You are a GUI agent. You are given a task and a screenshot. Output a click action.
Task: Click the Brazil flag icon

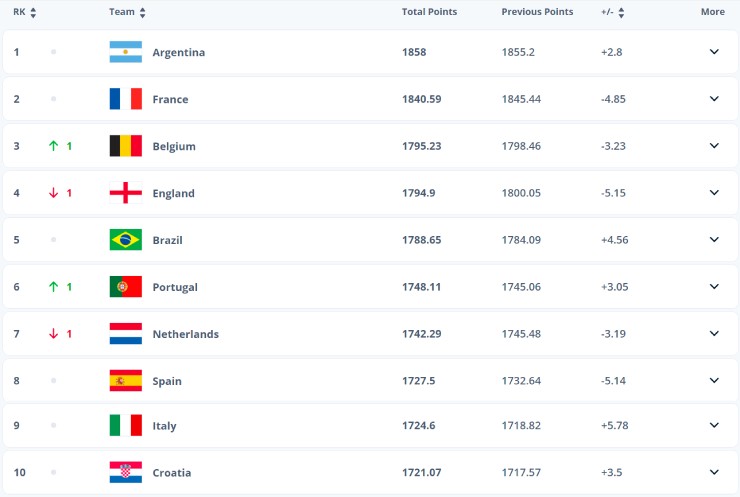125,240
